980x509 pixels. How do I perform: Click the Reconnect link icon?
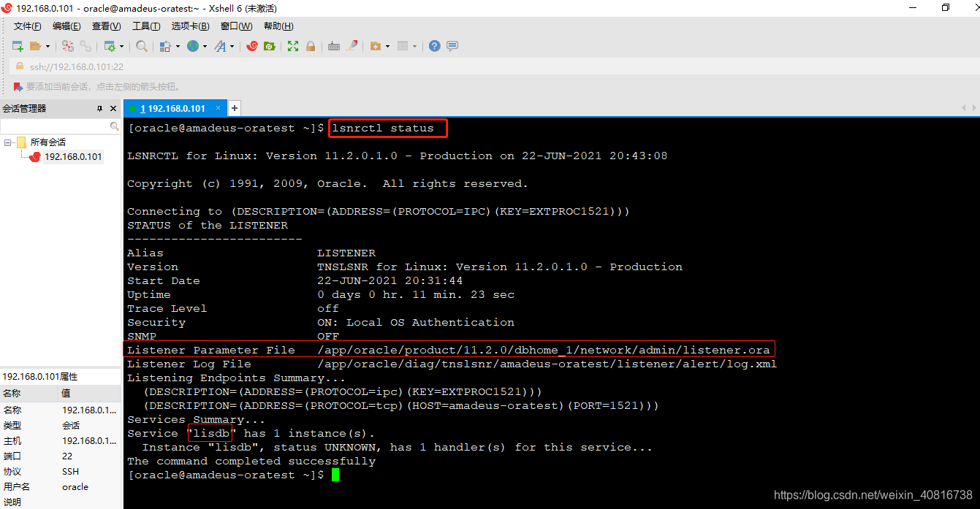coord(86,46)
